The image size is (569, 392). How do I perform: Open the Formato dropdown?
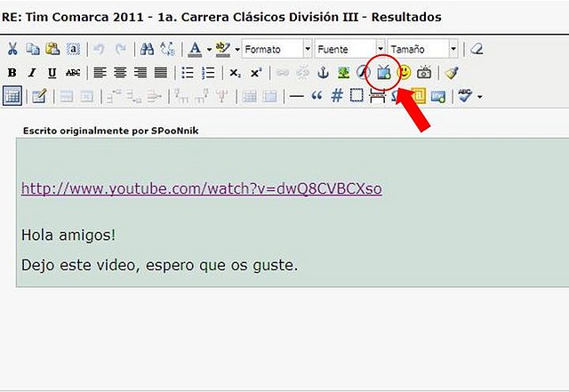point(276,49)
